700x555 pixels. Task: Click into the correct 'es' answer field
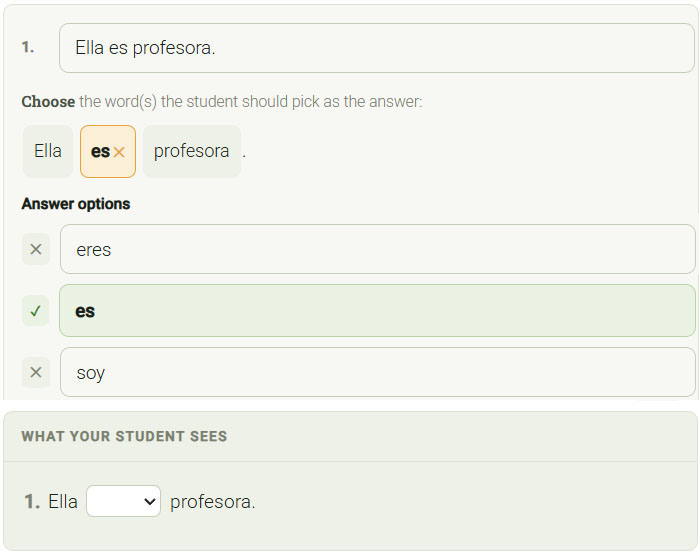pyautogui.click(x=377, y=311)
